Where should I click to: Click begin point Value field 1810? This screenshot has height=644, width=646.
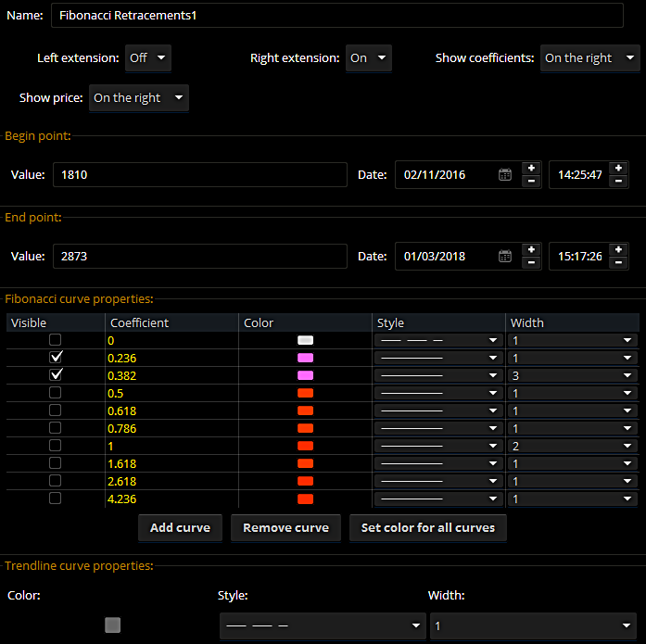tap(200, 174)
